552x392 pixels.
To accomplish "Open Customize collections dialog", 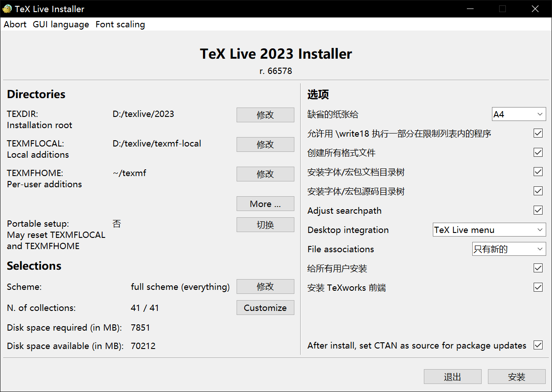I will coord(265,308).
